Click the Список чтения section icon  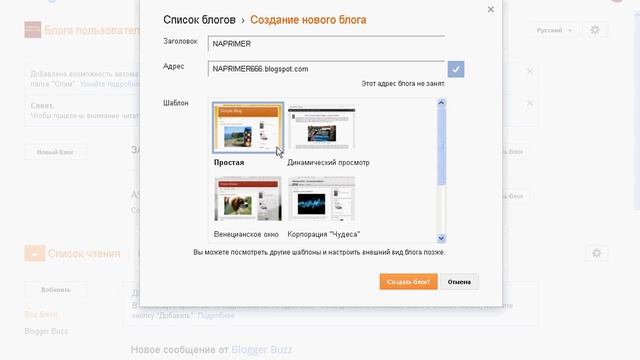pos(34,253)
